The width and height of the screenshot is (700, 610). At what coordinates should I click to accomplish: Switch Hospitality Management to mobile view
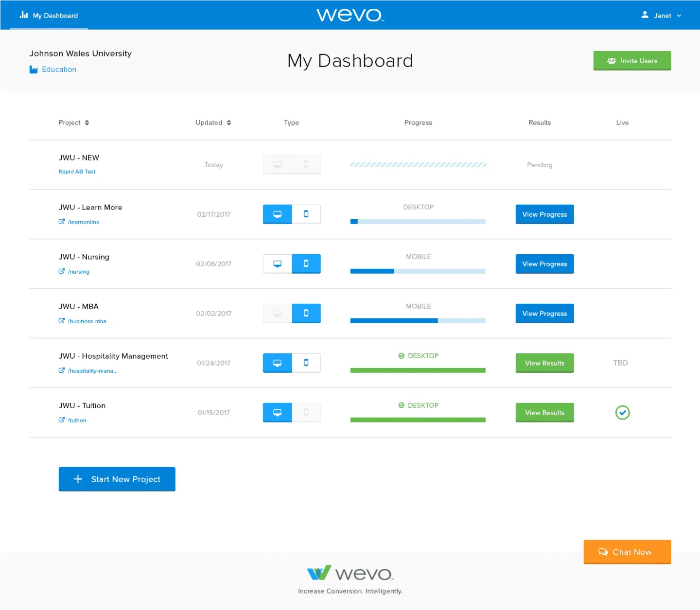click(306, 363)
